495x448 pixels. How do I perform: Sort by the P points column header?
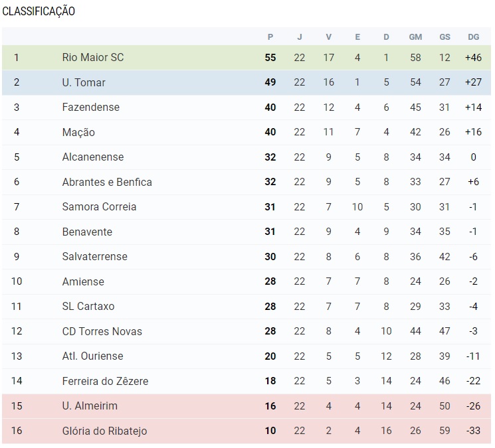click(270, 37)
